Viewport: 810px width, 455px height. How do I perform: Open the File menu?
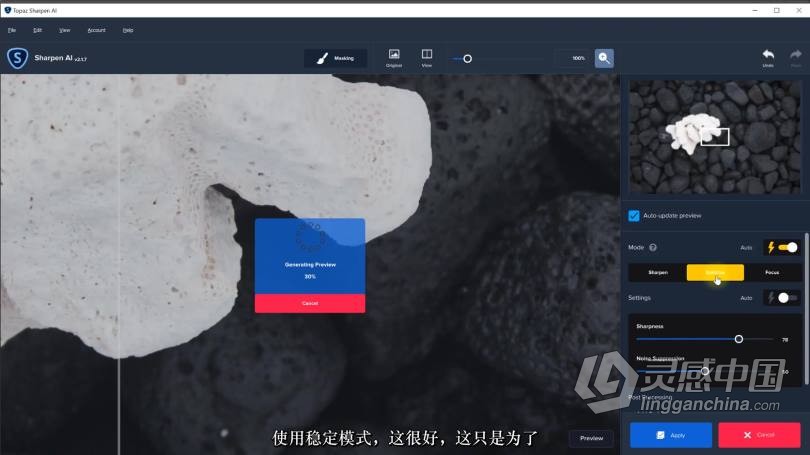(x=12, y=30)
